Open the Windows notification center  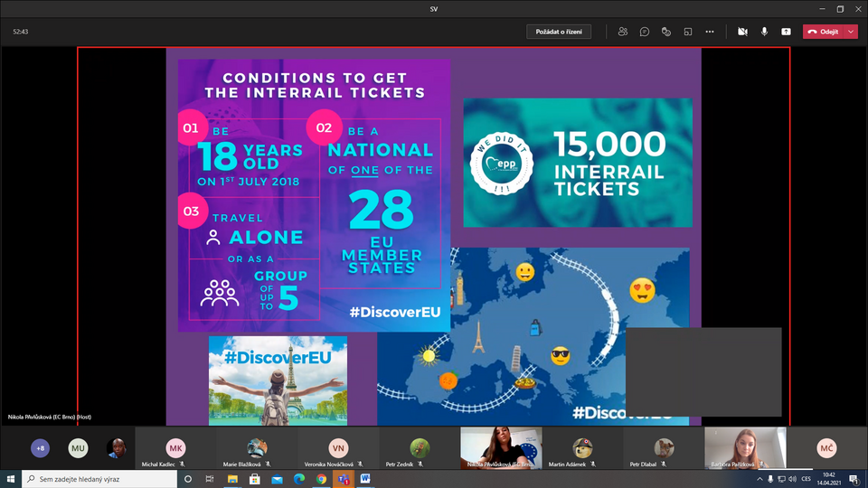(854, 479)
